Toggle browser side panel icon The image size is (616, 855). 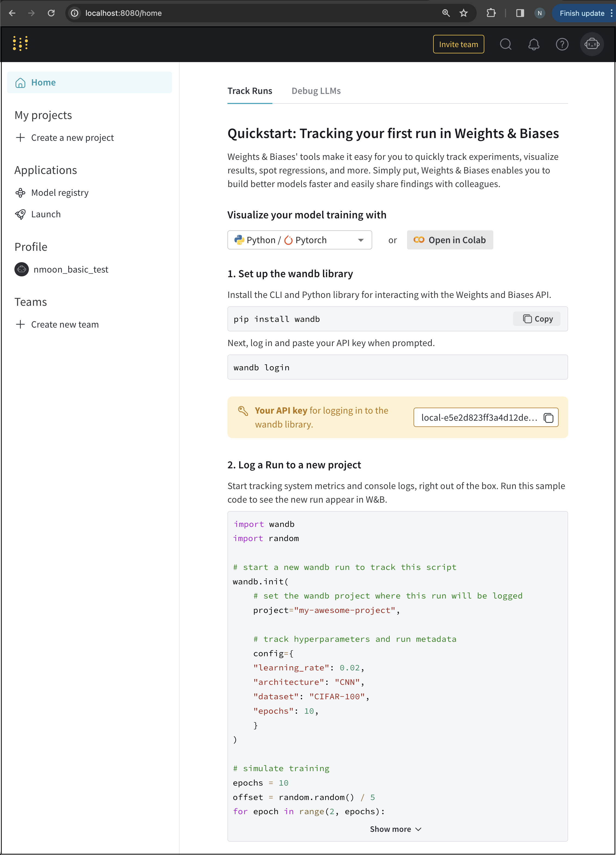point(520,13)
